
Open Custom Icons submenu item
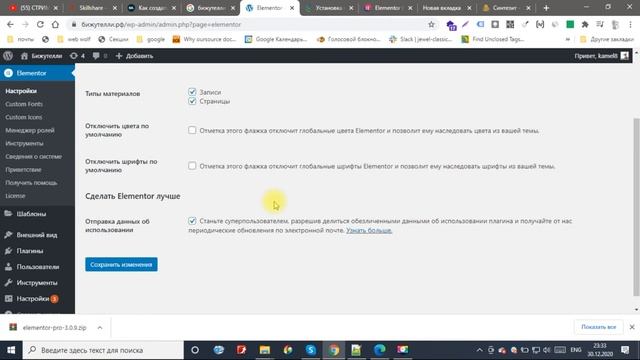click(24, 117)
